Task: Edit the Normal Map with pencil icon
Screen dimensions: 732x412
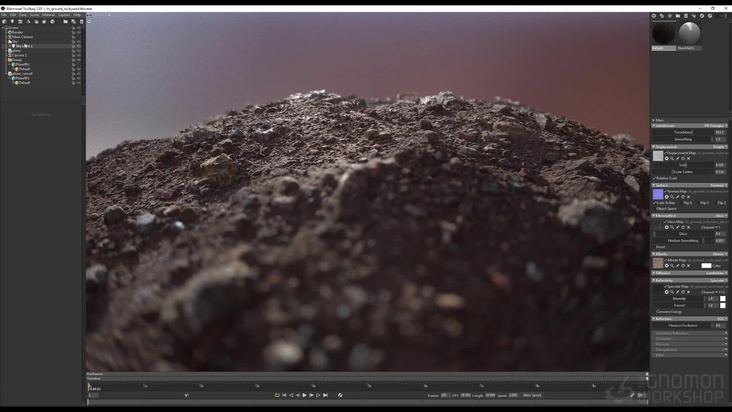Action: coord(677,197)
